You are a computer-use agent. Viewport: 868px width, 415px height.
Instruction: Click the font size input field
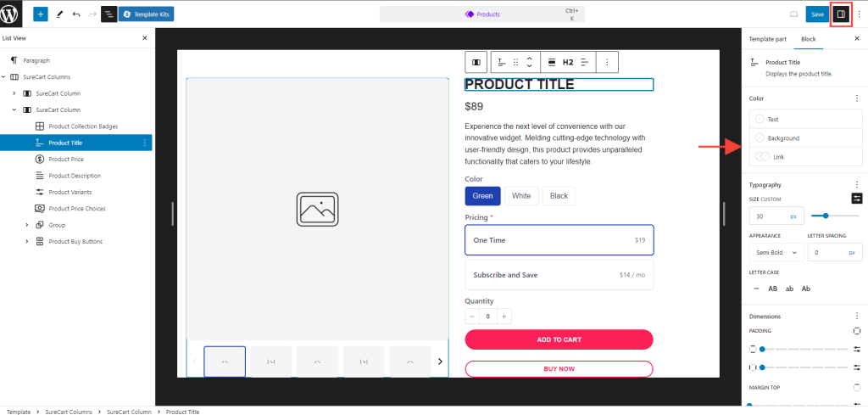click(773, 216)
